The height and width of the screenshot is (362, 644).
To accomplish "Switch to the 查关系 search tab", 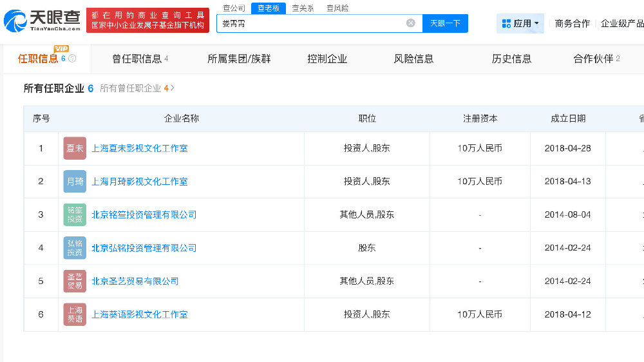I will pyautogui.click(x=303, y=8).
